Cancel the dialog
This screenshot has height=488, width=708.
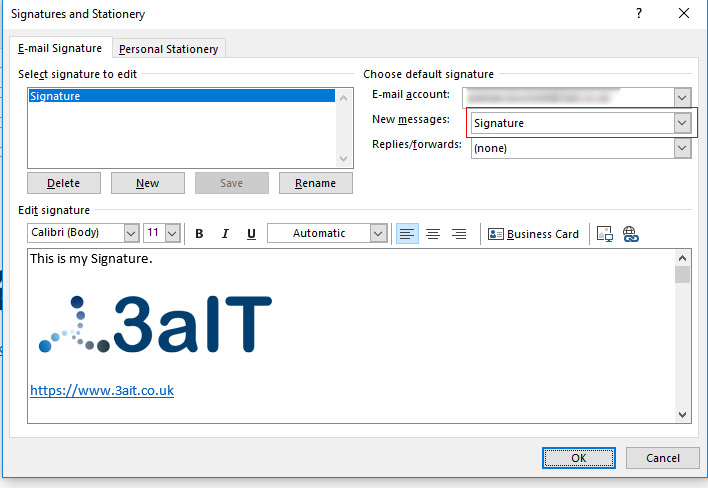tap(662, 458)
